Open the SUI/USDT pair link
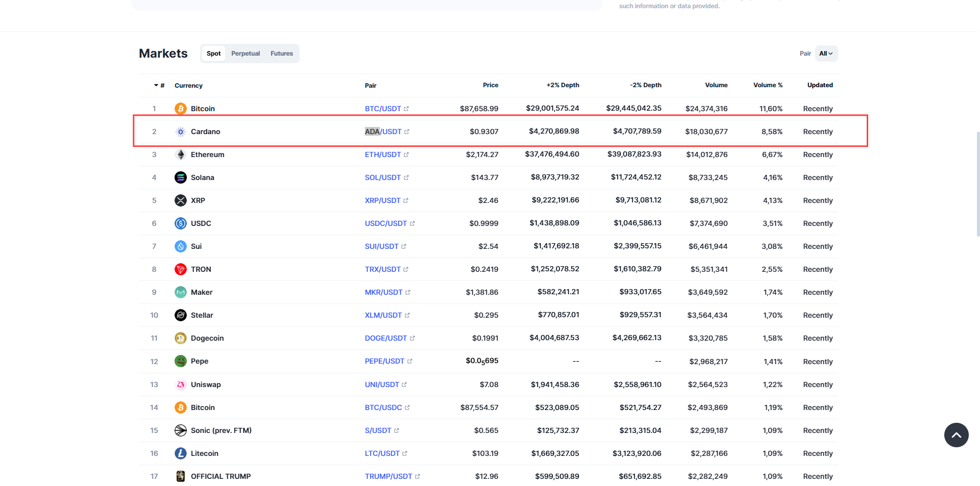This screenshot has width=980, height=486. click(x=382, y=246)
